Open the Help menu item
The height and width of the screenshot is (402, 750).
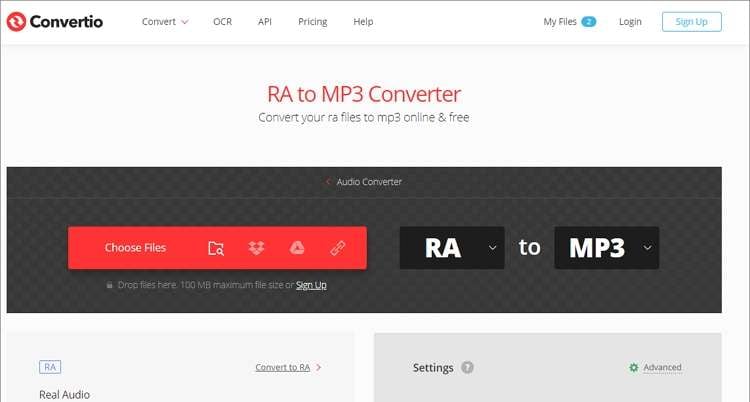(363, 22)
